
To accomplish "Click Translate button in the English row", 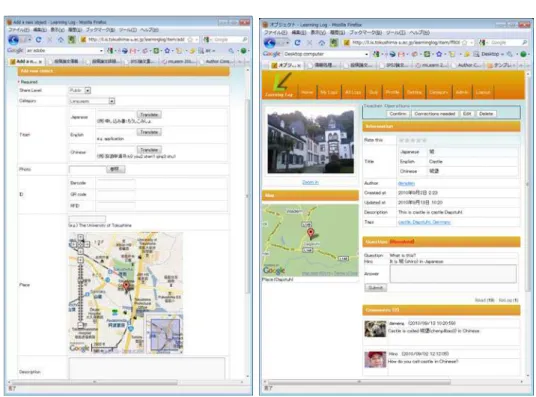I will [149, 132].
